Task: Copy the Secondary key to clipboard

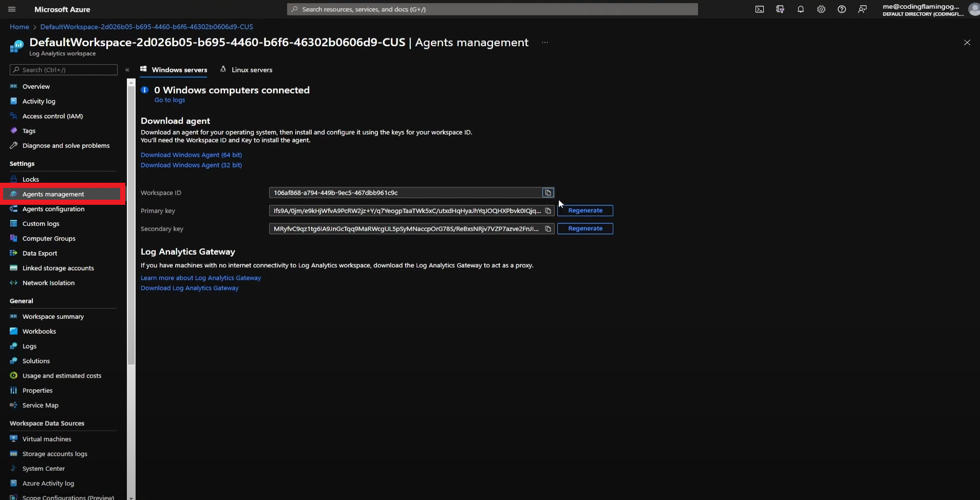Action: (548, 228)
